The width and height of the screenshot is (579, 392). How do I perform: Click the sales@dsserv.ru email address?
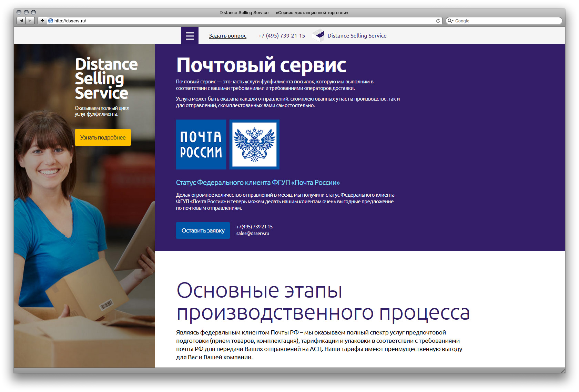click(x=253, y=233)
